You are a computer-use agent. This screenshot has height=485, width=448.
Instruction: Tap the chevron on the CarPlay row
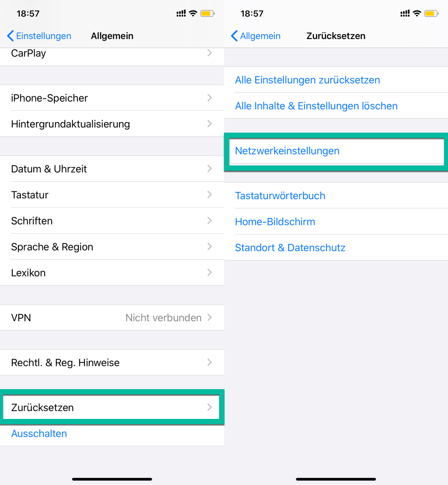pyautogui.click(x=210, y=53)
